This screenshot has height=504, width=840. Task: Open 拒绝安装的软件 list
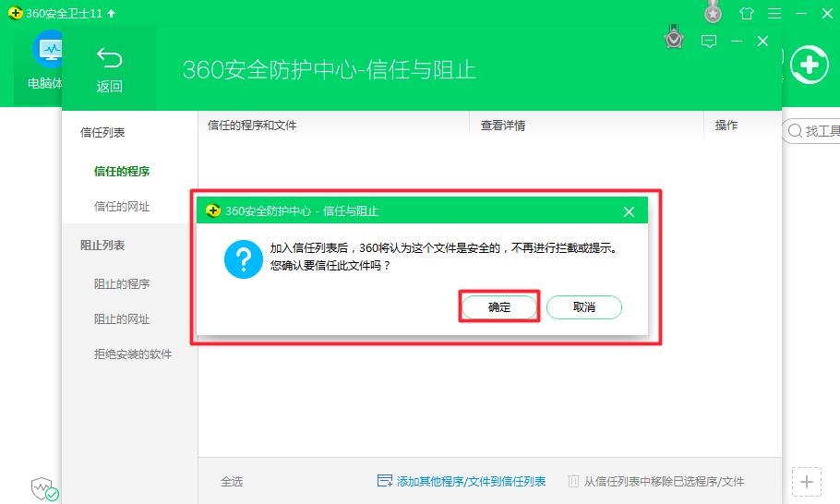click(x=133, y=354)
